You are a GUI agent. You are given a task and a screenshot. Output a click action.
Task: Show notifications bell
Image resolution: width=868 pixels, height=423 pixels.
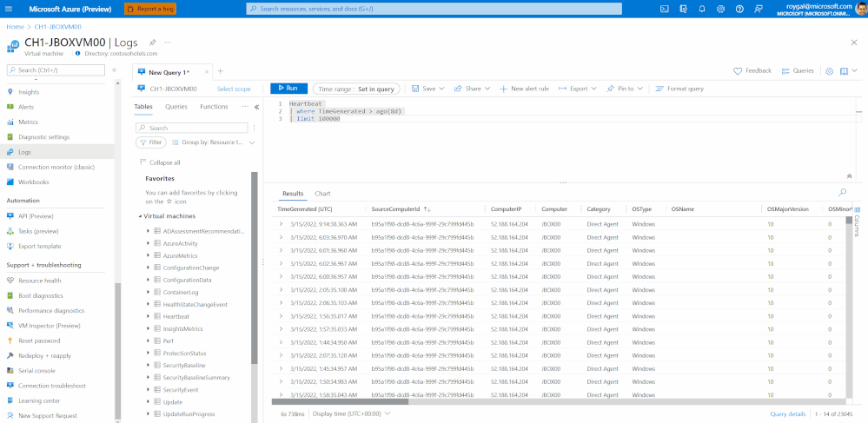tap(702, 9)
